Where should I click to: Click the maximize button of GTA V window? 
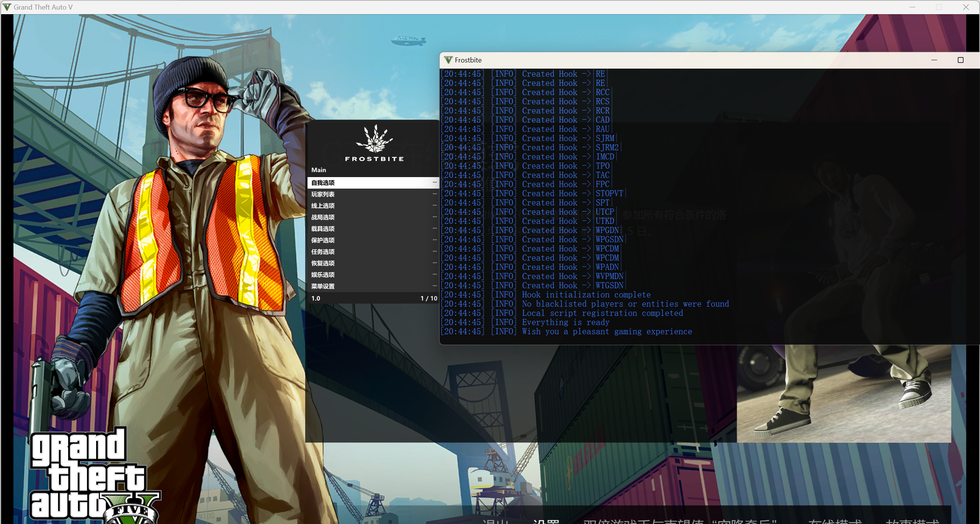(x=939, y=7)
